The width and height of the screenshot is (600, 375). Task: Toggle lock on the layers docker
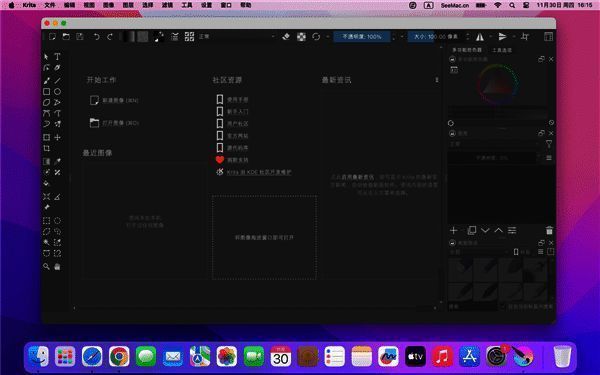[x=452, y=134]
